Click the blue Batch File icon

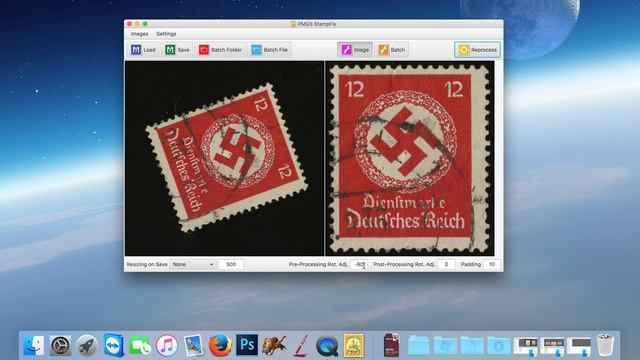(256, 50)
